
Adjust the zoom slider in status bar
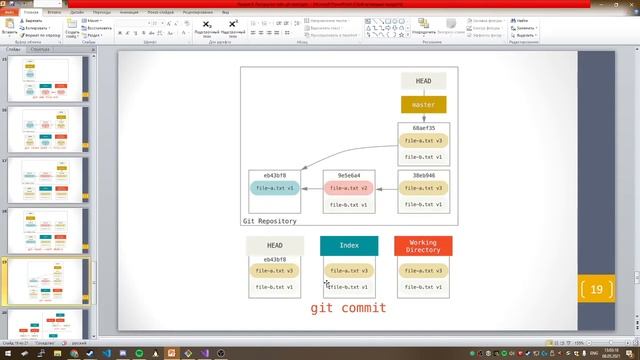pos(611,343)
